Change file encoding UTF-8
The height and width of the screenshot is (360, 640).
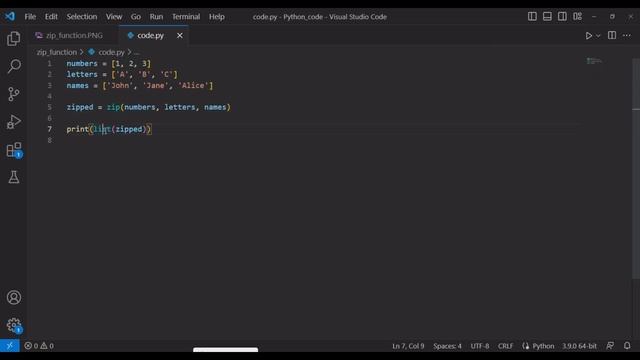point(480,346)
